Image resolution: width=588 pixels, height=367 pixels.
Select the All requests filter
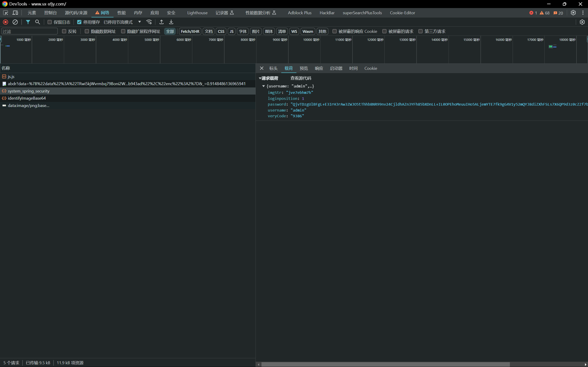click(x=170, y=31)
